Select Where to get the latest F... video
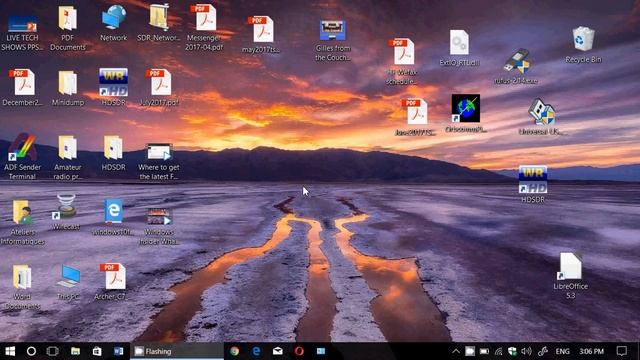This screenshot has height=360, width=640. (159, 161)
